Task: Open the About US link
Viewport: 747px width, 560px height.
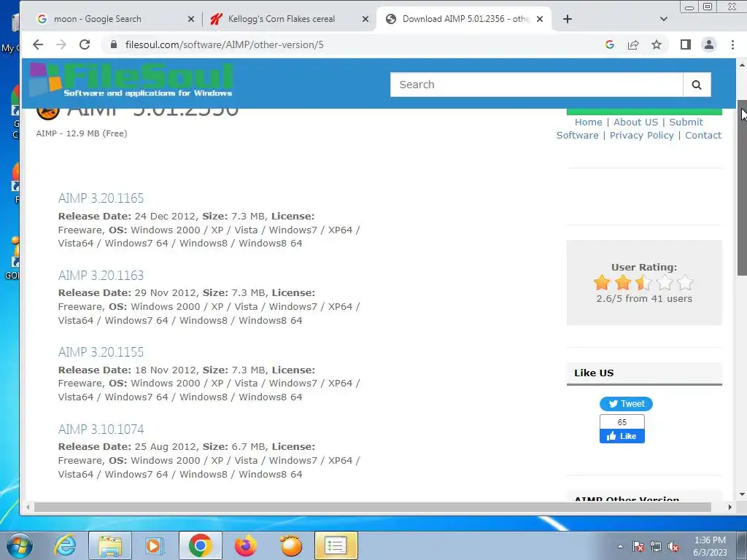Action: click(635, 122)
